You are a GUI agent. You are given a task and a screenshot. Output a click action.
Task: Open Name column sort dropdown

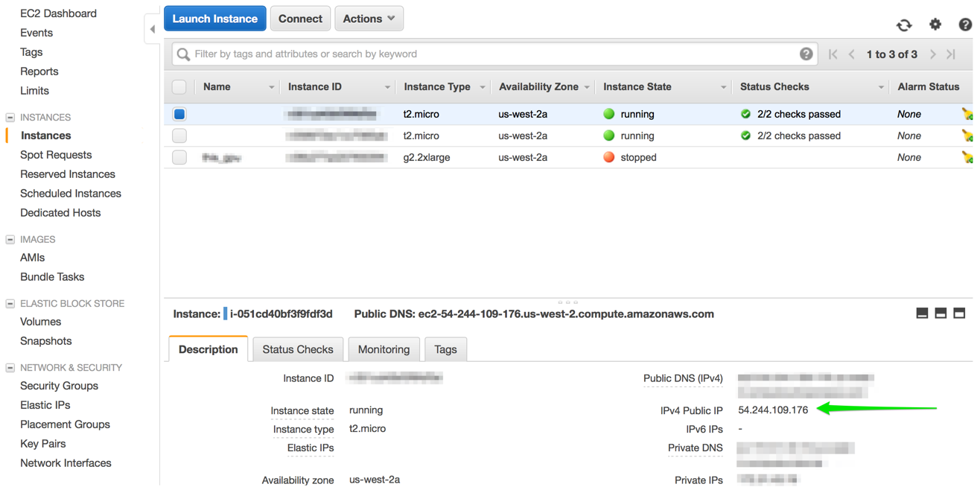pyautogui.click(x=271, y=88)
